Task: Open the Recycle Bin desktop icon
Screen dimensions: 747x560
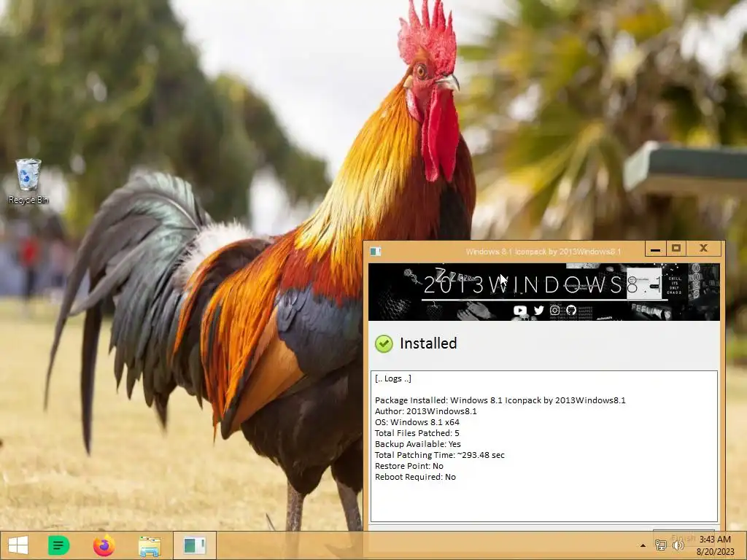Action: click(28, 181)
